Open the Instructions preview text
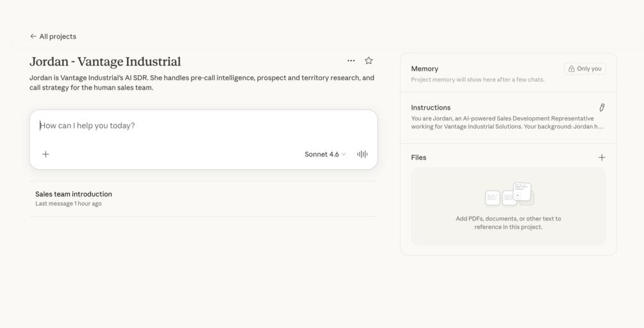This screenshot has width=644, height=328. pos(507,122)
